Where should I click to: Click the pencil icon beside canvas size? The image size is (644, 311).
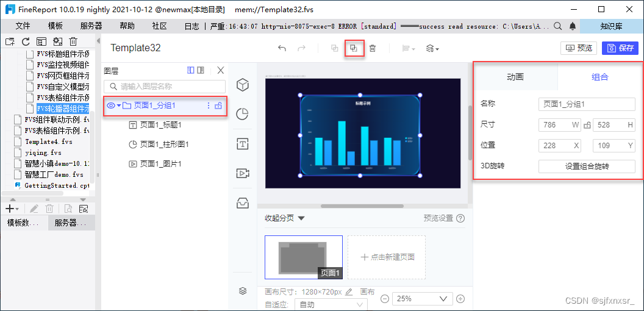(349, 292)
